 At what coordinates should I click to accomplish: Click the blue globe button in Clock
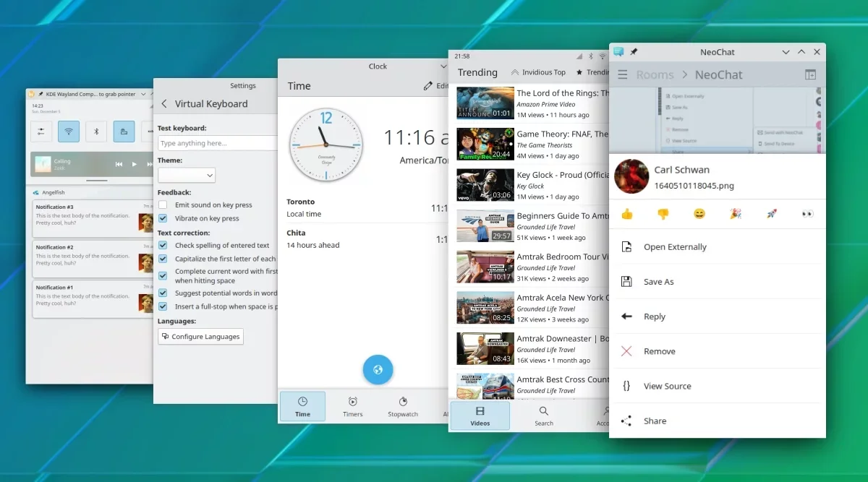click(378, 370)
